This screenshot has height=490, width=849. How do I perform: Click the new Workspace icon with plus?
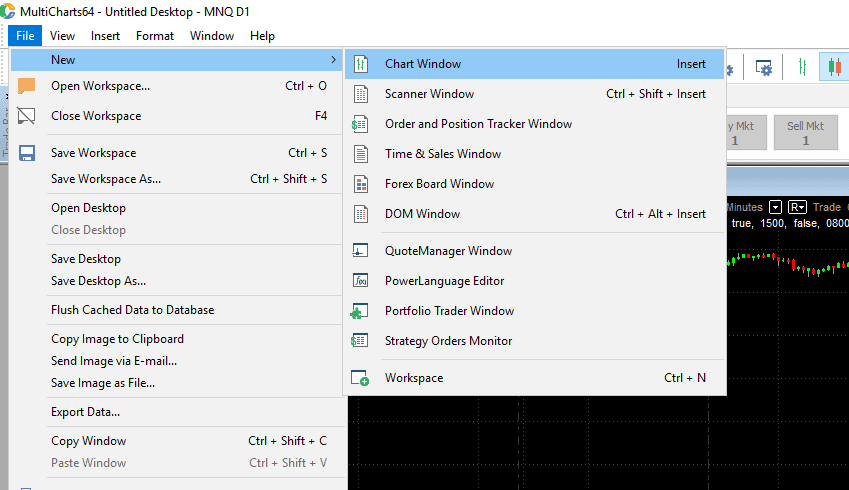coord(360,378)
